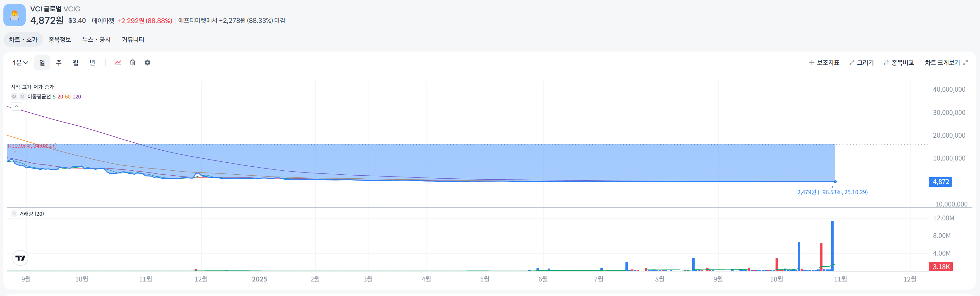The width and height of the screenshot is (980, 296).
Task: Remove the moving average indicator with X
Action: [x=23, y=97]
